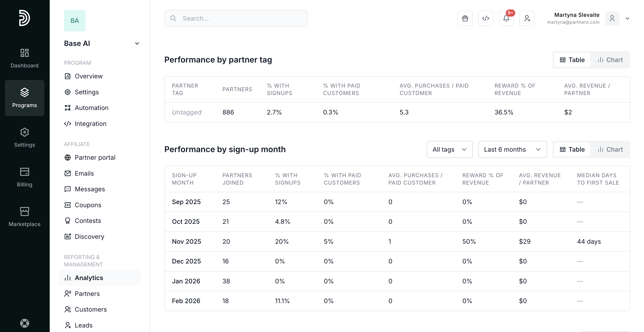The image size is (644, 332).
Task: Click the help lifebuoy icon
Action: tap(24, 323)
